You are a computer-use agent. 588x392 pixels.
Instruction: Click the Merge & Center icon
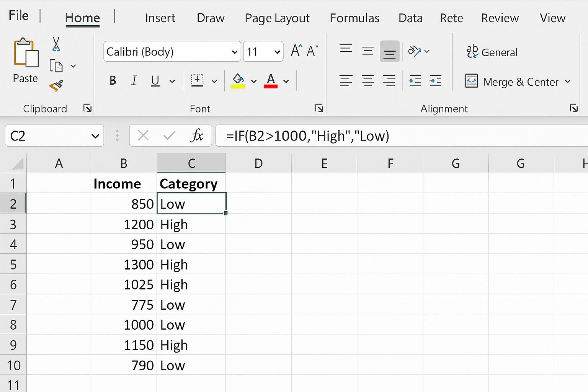pyautogui.click(x=472, y=81)
